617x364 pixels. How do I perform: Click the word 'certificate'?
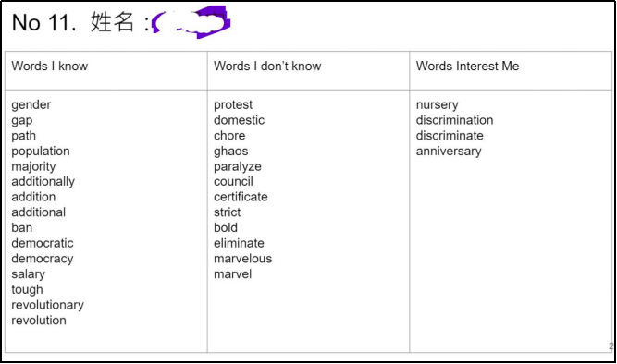241,197
